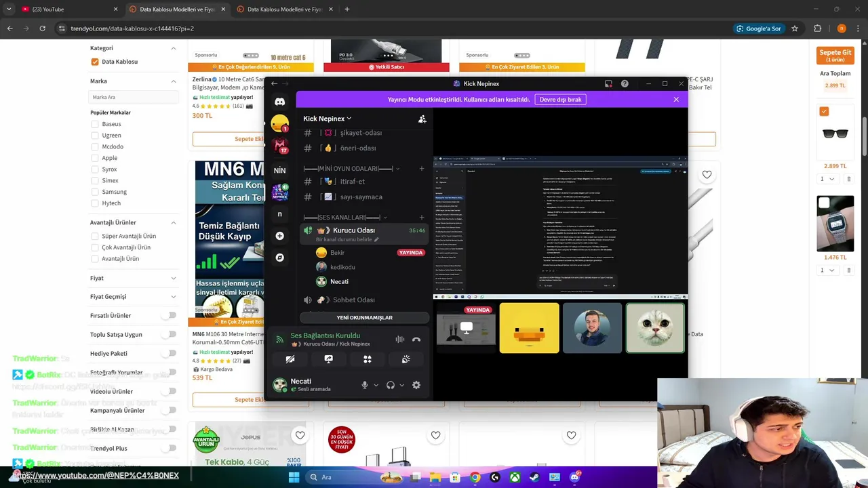
Task: Check Süper Avantajlı Ürün filter
Action: coord(95,236)
